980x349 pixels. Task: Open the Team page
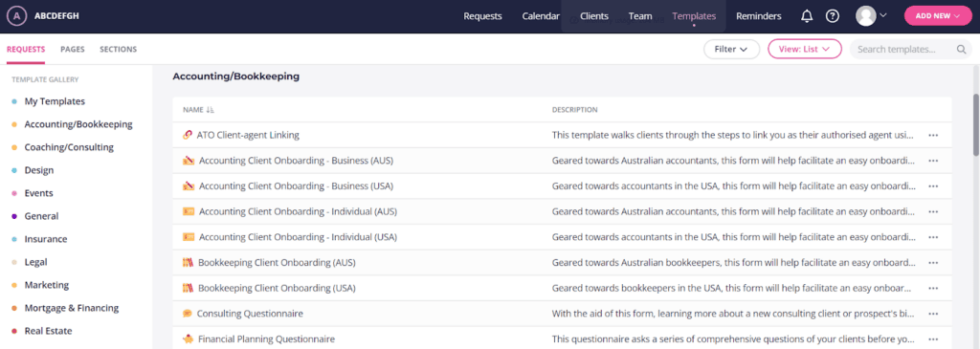[640, 16]
